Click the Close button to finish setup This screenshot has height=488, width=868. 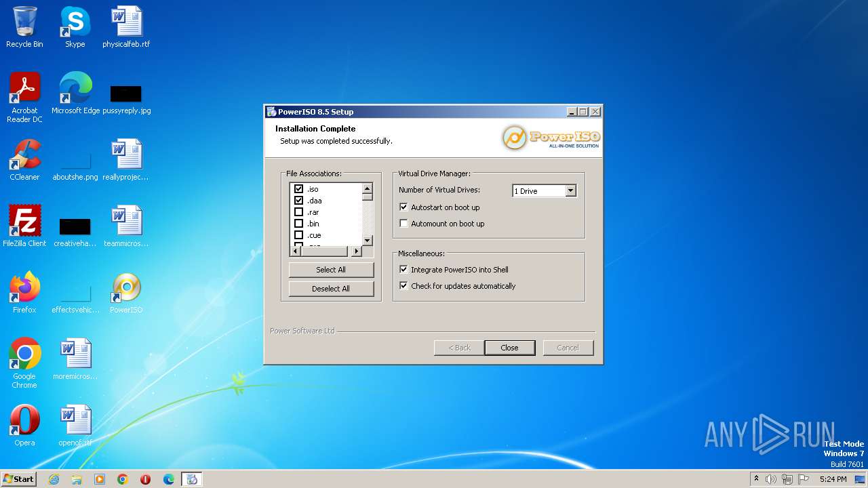[509, 348]
